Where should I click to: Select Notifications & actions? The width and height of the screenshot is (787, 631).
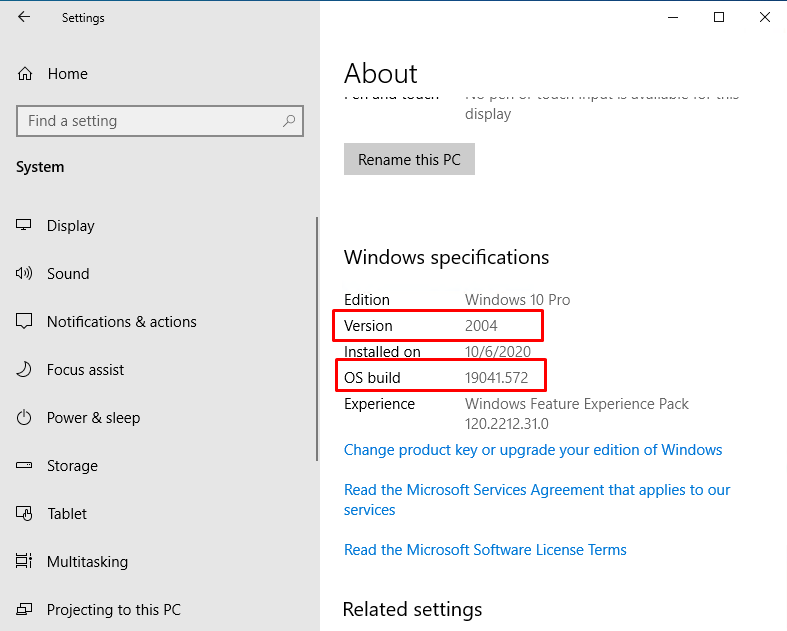(x=122, y=321)
